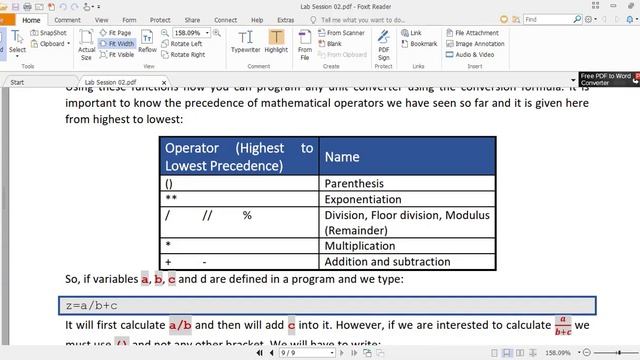Select the Typewriter tool
Image resolution: width=640 pixels, height=360 pixels.
[245, 42]
